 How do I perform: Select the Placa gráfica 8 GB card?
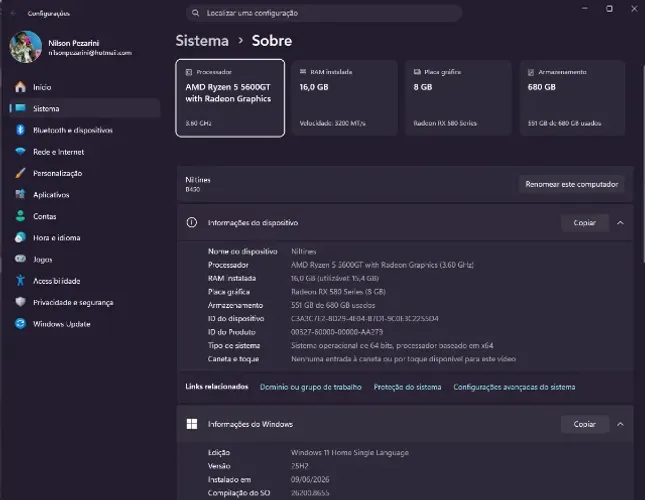click(x=458, y=98)
